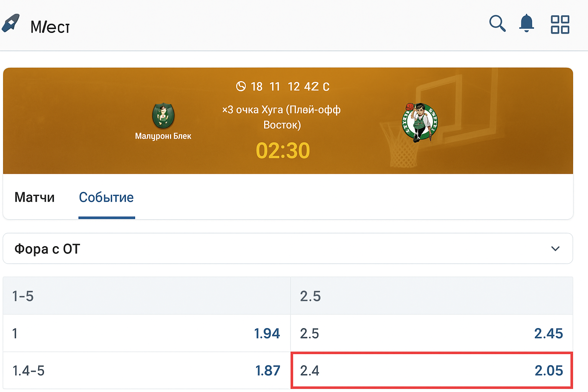Click the highlighted 2.05 odds value
The width and height of the screenshot is (588, 392).
point(549,371)
